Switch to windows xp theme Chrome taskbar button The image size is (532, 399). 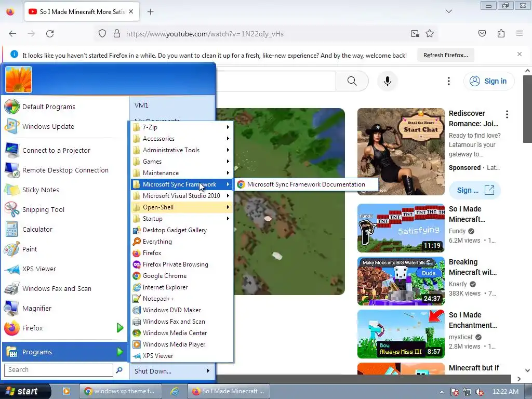click(121, 391)
